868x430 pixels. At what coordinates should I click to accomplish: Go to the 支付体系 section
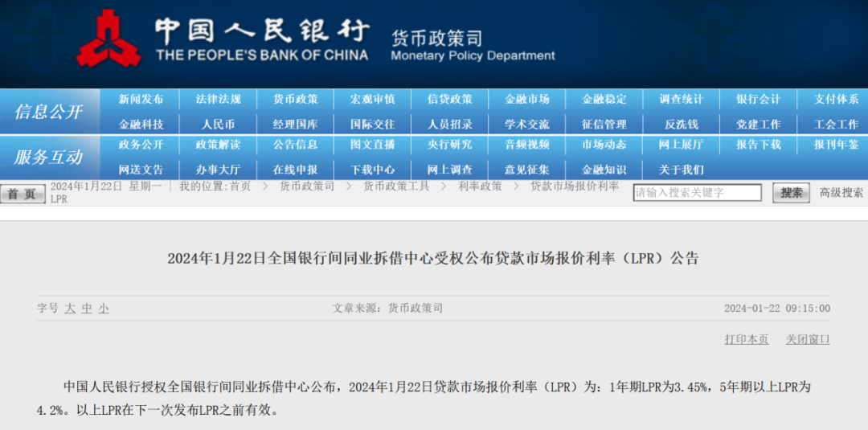coord(836,100)
